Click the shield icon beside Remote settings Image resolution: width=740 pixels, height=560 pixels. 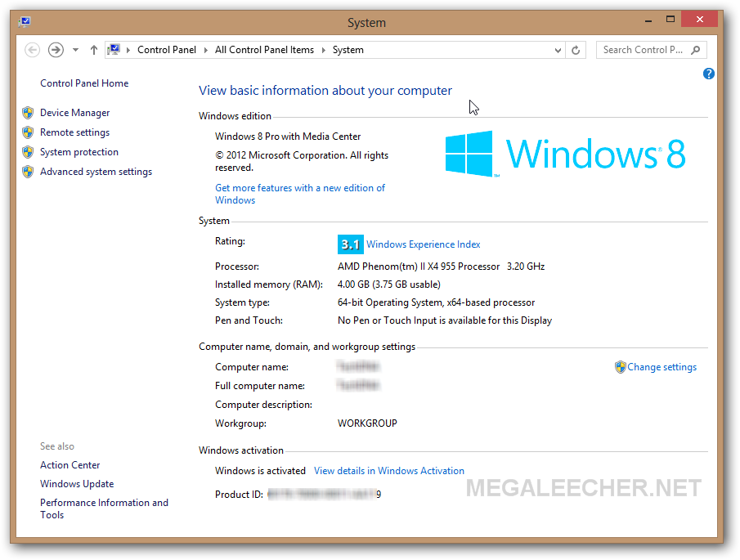coord(28,132)
